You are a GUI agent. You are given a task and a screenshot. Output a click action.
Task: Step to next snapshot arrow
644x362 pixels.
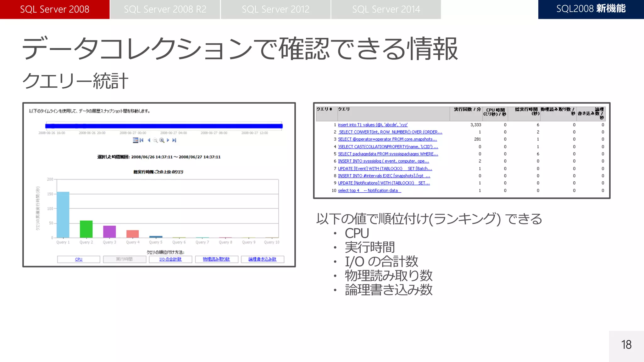point(168,140)
